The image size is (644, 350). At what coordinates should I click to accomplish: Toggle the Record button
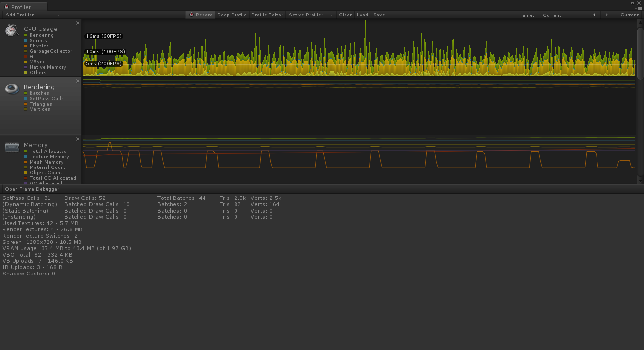[x=200, y=15]
